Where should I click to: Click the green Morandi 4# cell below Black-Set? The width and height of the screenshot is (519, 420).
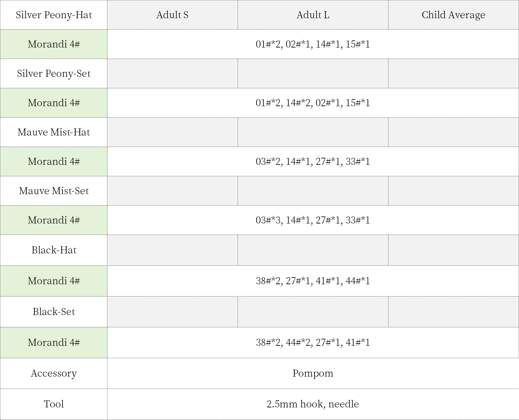click(54, 343)
